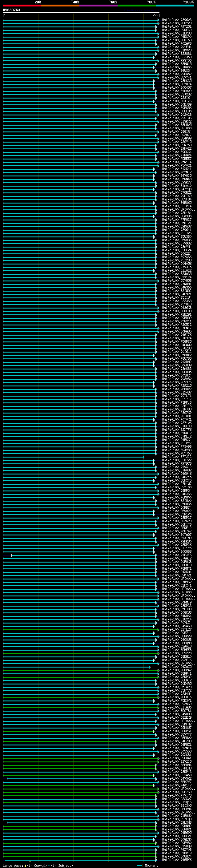Select hit label UniRef100_C4G946
The width and height of the screenshot is (197, 868).
(177, 474)
